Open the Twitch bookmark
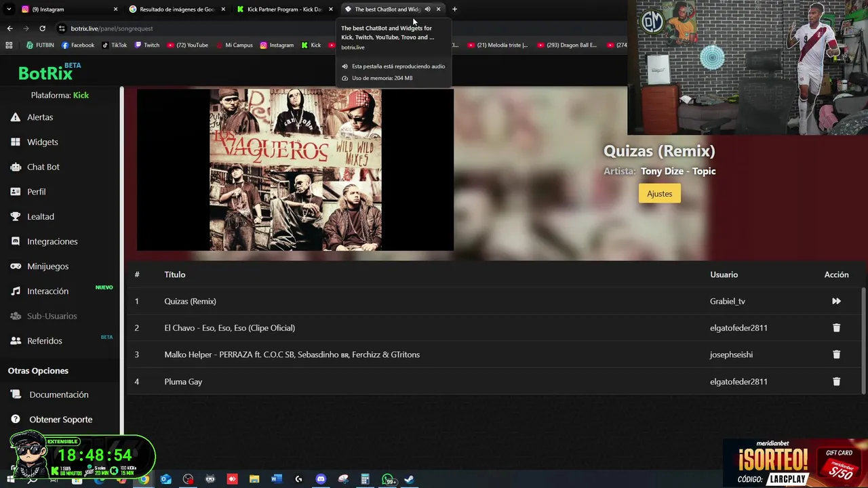The image size is (868, 488). point(147,45)
